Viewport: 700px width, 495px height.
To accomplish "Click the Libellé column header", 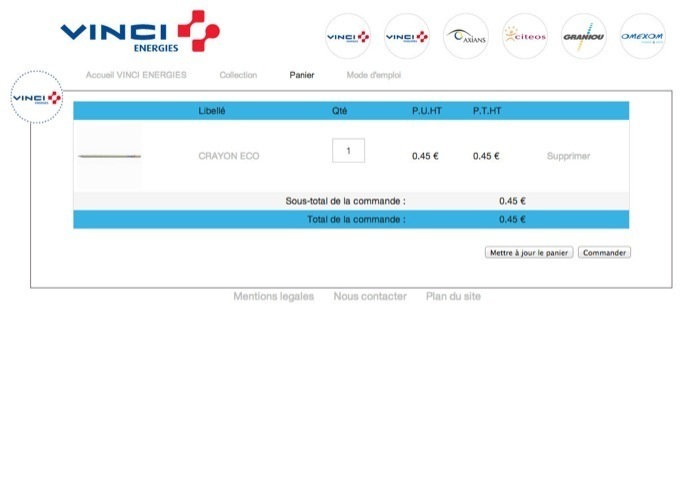I will pos(212,111).
